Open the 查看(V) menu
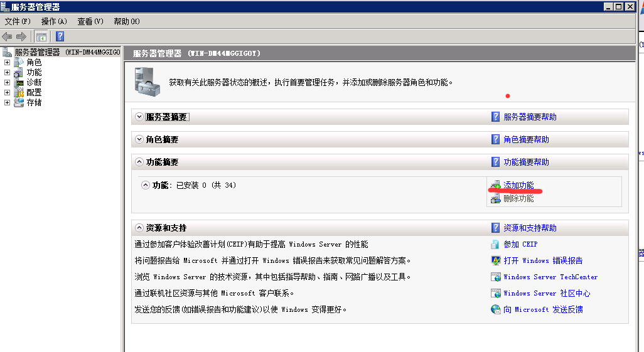The width and height of the screenshot is (644, 352). point(90,21)
